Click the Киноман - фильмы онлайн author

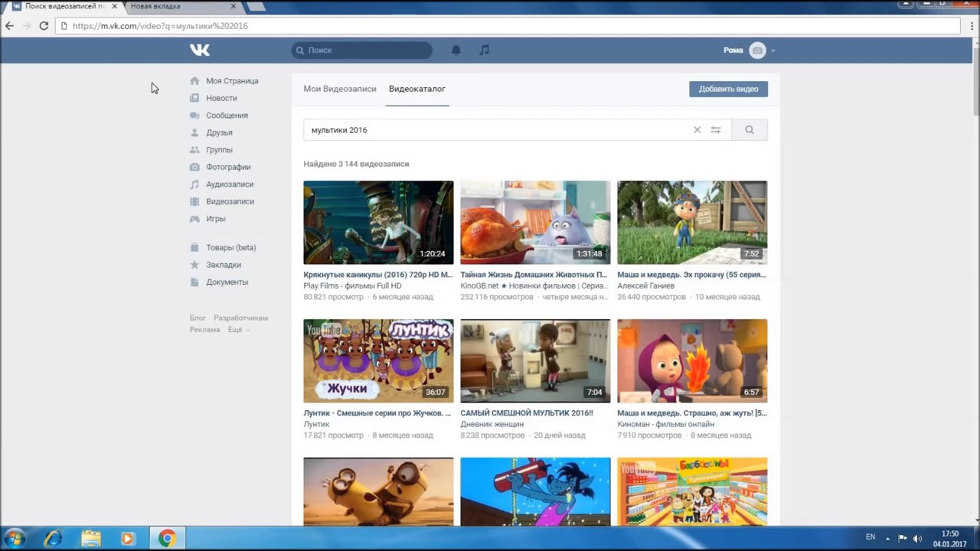coord(666,425)
